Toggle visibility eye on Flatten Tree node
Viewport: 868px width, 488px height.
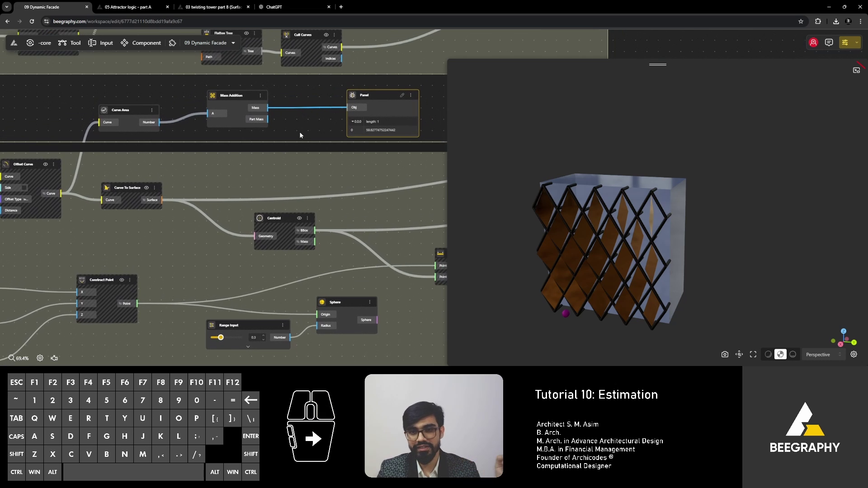246,33
